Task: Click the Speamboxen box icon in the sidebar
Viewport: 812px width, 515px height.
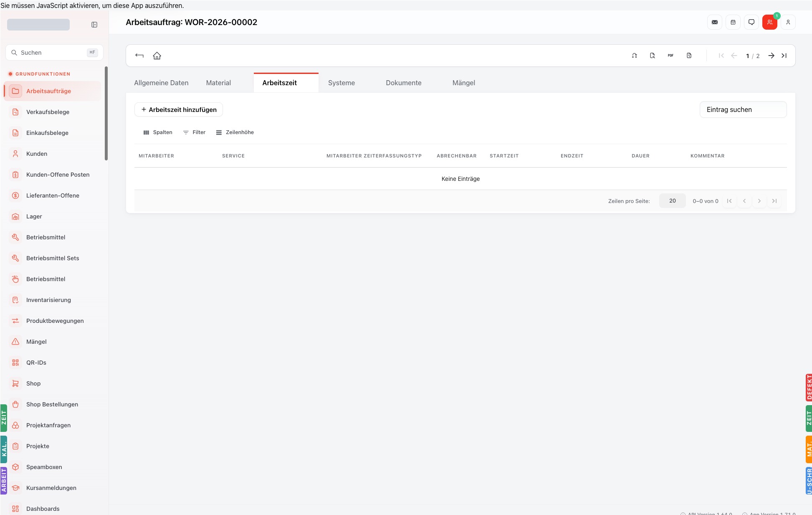Action: 15,467
